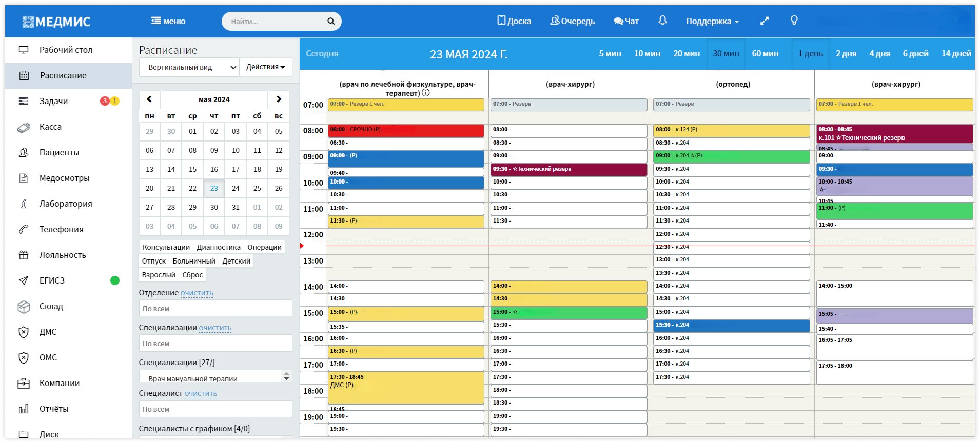Viewport: 980px width, 443px height.
Task: Open the меню hamburger menu
Action: 168,22
